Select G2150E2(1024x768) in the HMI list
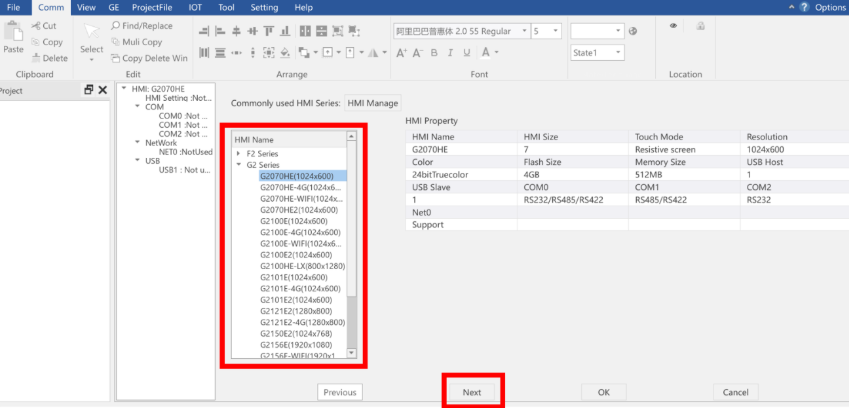Screen dimensions: 849x408 [x=296, y=333]
